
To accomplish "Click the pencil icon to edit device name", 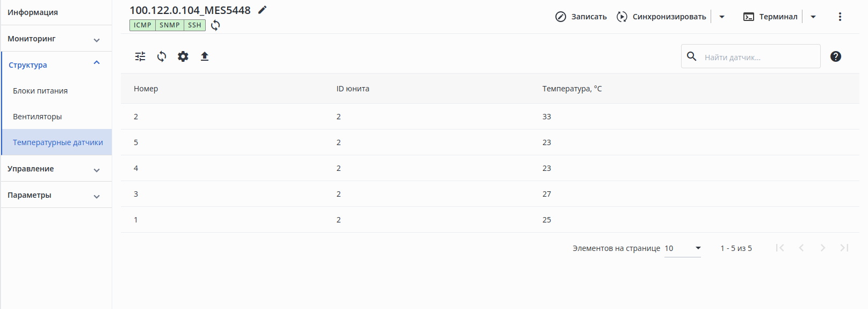I will tap(262, 10).
